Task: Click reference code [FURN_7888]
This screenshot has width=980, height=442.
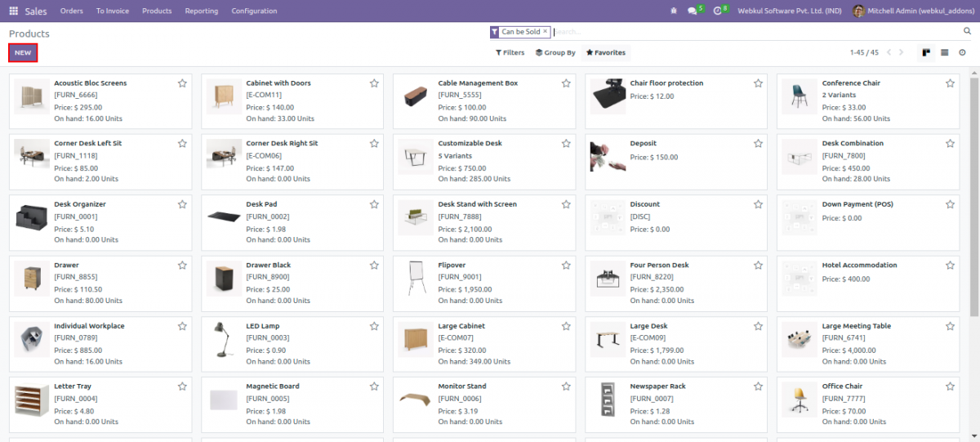Action: pyautogui.click(x=460, y=217)
